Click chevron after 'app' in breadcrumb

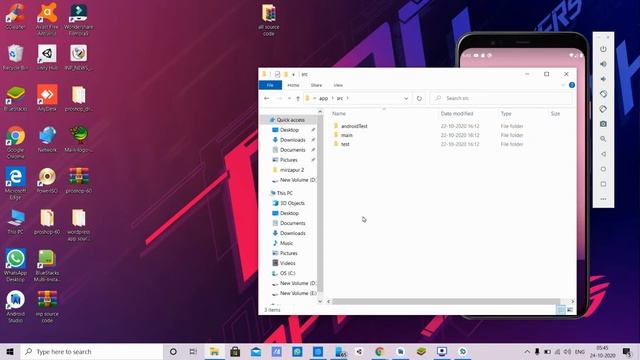333,98
